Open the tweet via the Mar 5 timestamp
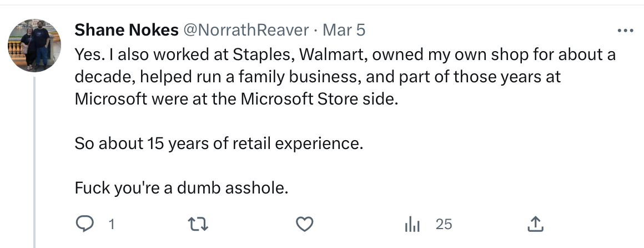This screenshot has height=248, width=644. click(344, 30)
